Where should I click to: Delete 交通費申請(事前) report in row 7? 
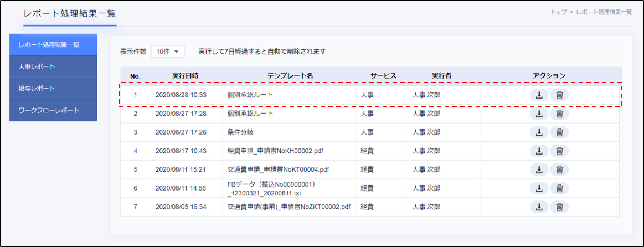559,207
